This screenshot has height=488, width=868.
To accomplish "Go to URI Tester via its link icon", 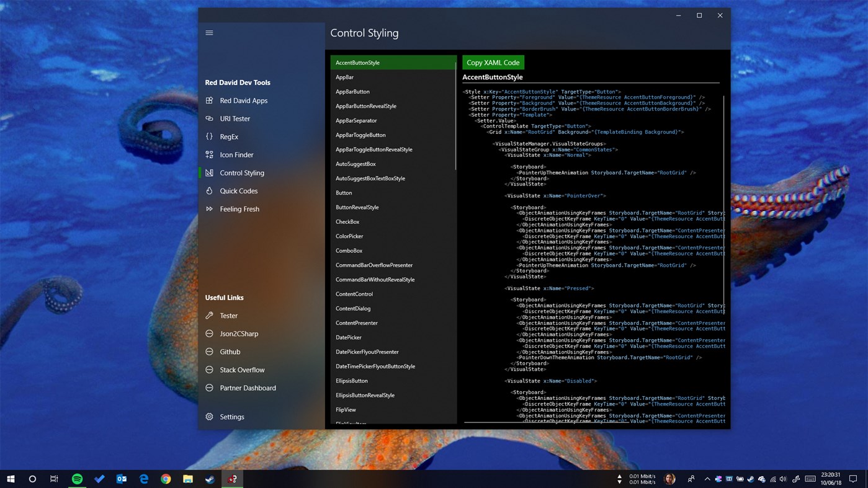I will click(209, 118).
